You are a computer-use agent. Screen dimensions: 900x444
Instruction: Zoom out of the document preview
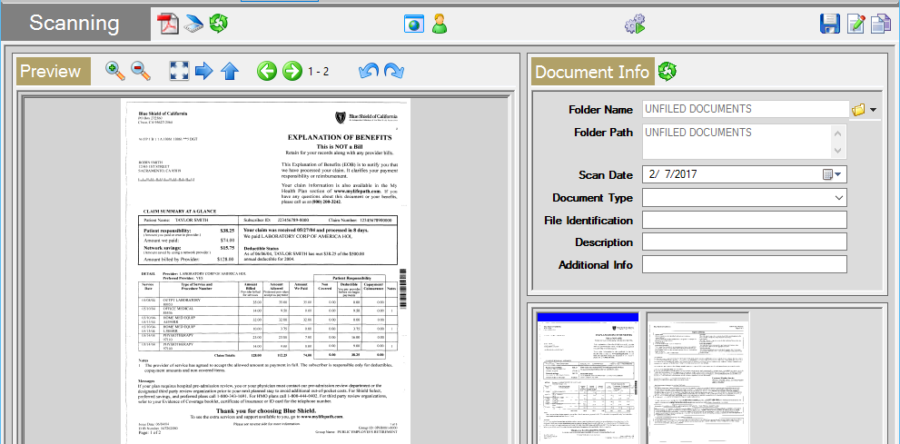pos(140,71)
